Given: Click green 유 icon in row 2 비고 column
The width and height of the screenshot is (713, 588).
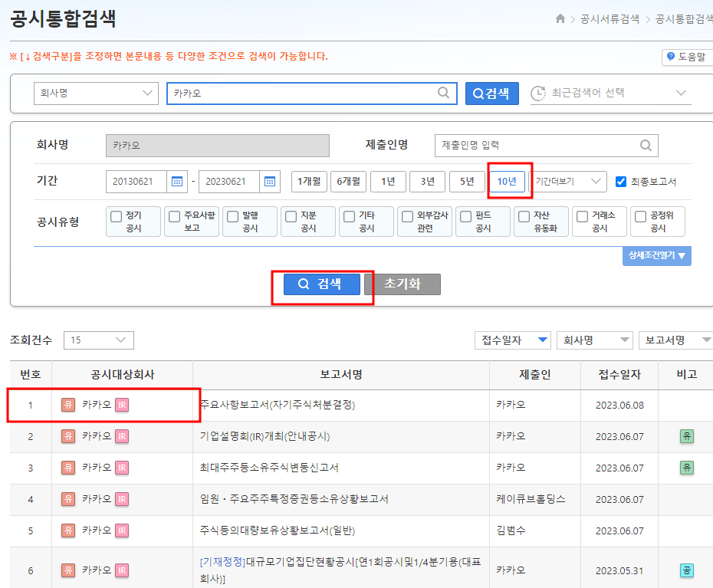Looking at the screenshot, I should [x=687, y=436].
